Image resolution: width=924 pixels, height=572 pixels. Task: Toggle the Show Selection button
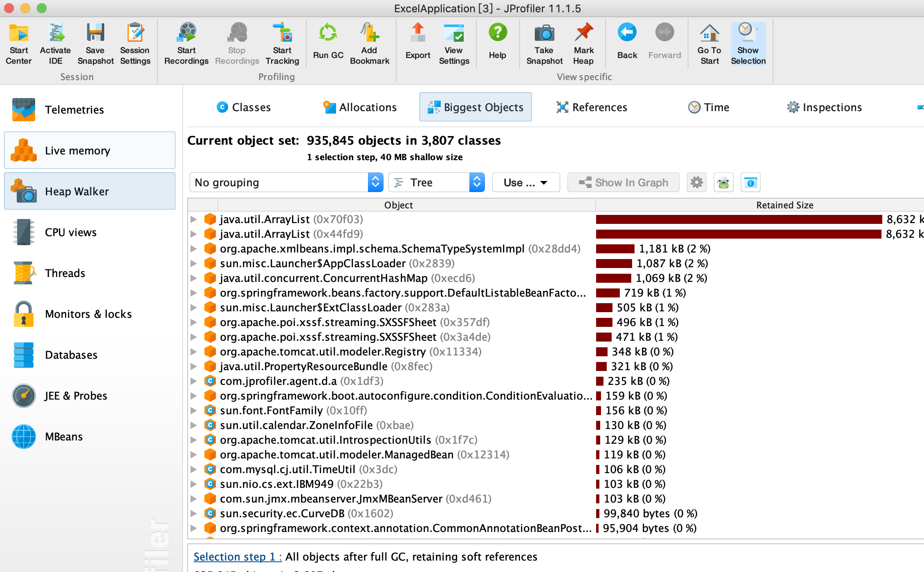pyautogui.click(x=748, y=43)
